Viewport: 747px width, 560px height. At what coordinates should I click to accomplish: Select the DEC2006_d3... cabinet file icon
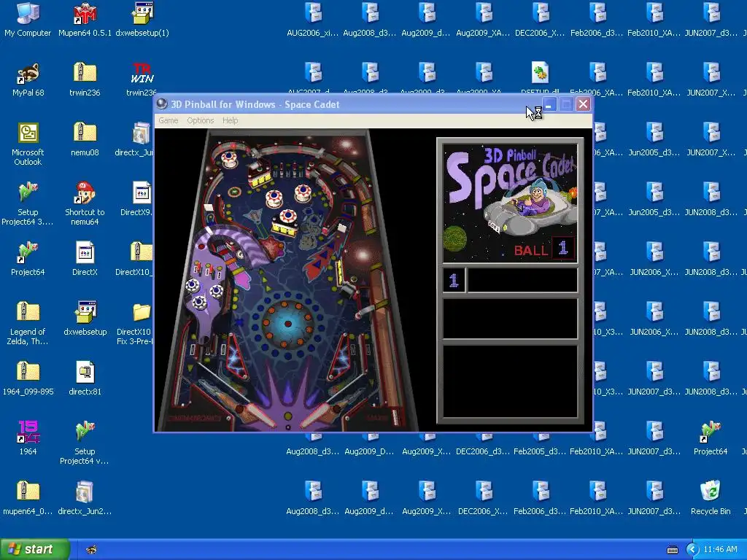coord(483,438)
